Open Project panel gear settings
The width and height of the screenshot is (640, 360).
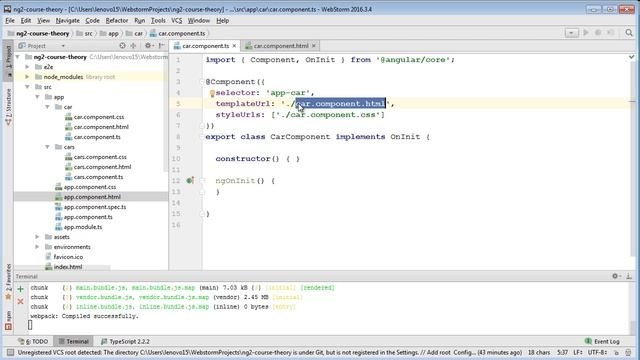click(x=148, y=46)
